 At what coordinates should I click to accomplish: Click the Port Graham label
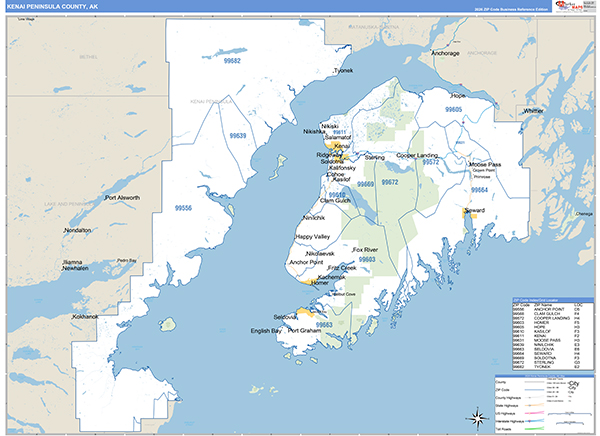click(304, 330)
